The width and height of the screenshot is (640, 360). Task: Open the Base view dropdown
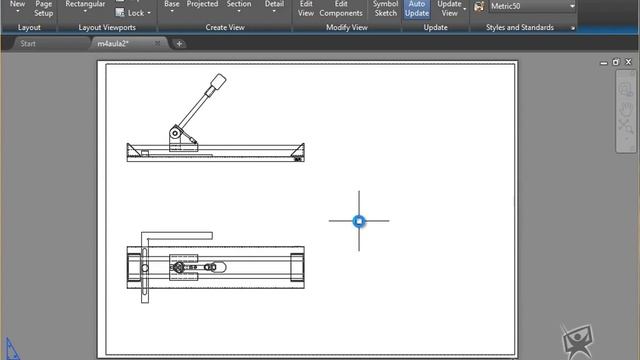tap(172, 7)
